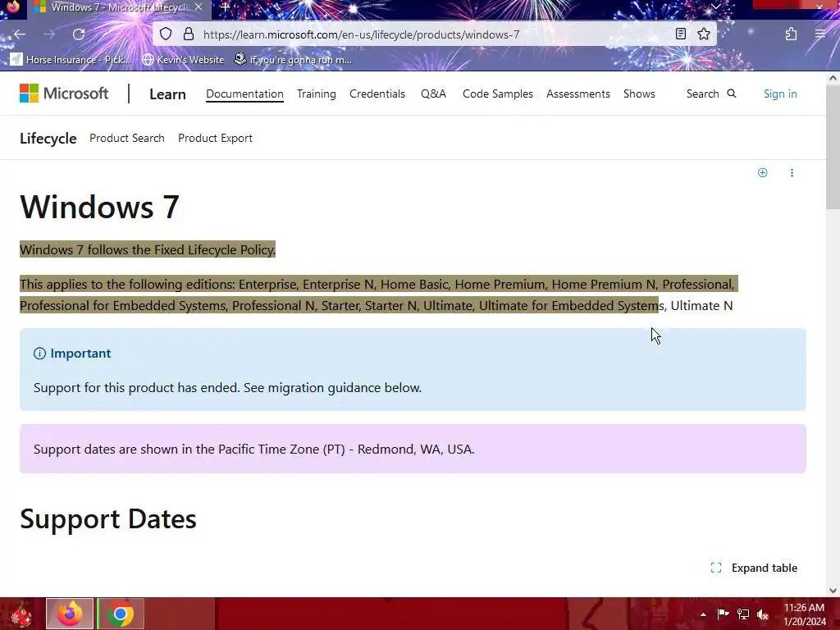
Task: Open the taskbar clock showing 11:26 AM
Action: (x=805, y=614)
